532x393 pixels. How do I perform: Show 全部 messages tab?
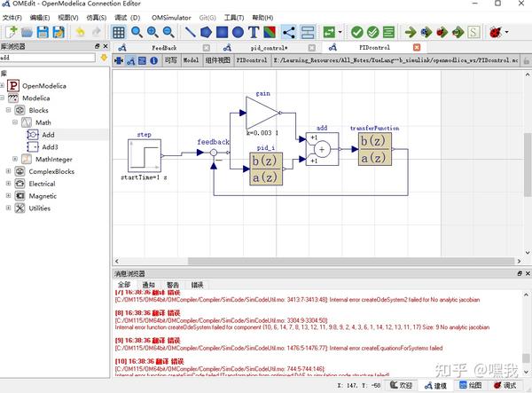tap(124, 285)
